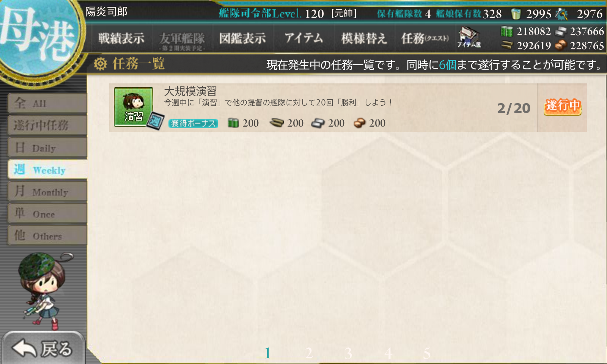Go to quest page 2
This screenshot has height=364, width=607.
pos(309,353)
